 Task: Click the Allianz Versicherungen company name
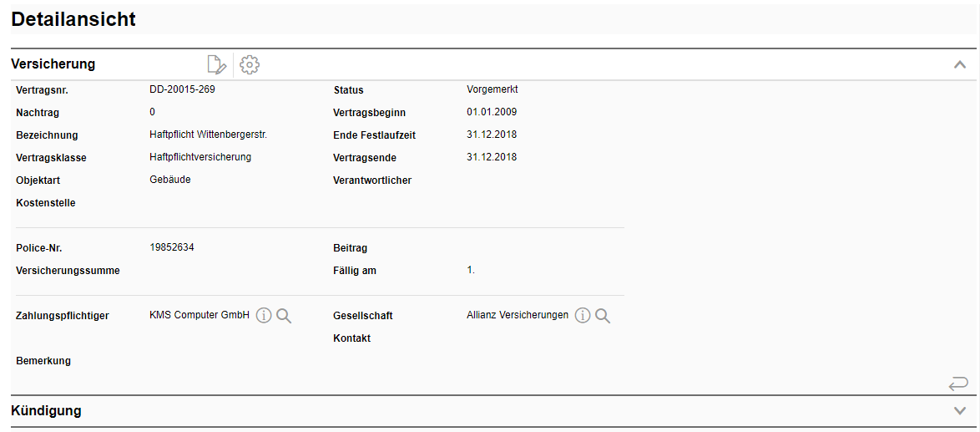click(x=518, y=315)
